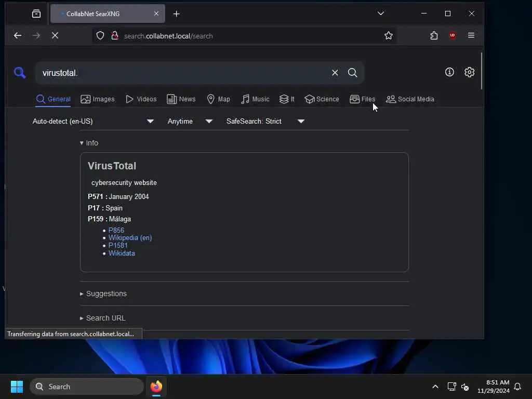The height and width of the screenshot is (399, 532).
Task: Open the tracking protection shield icon
Action: click(x=100, y=36)
